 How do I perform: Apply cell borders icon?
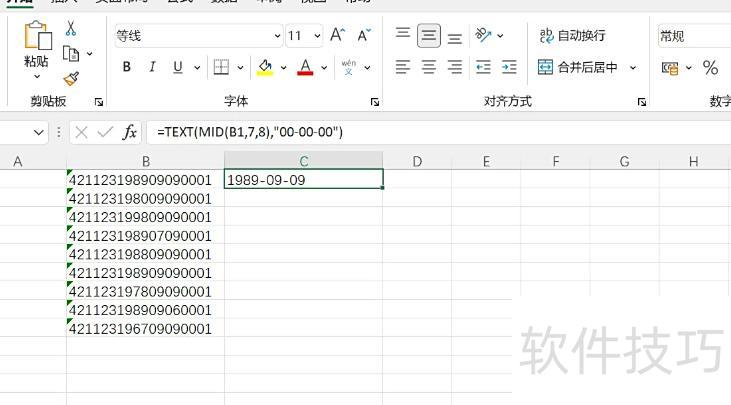tap(221, 67)
